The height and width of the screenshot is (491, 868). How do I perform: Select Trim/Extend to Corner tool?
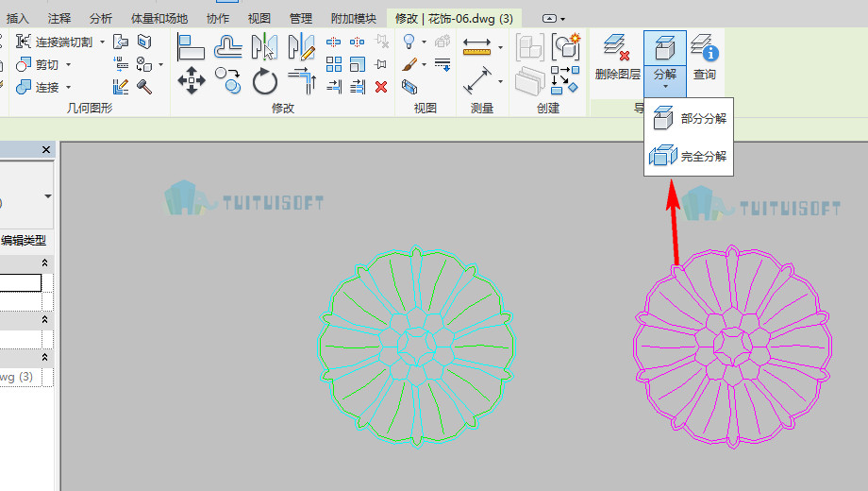(x=302, y=81)
